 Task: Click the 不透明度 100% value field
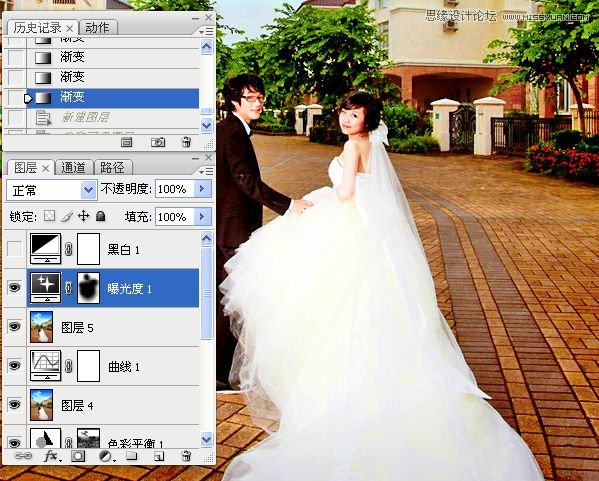[x=174, y=189]
